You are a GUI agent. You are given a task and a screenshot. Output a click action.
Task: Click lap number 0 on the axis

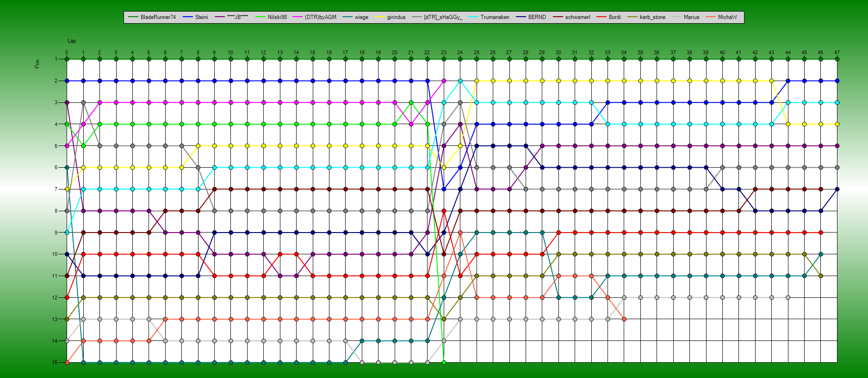pos(67,53)
